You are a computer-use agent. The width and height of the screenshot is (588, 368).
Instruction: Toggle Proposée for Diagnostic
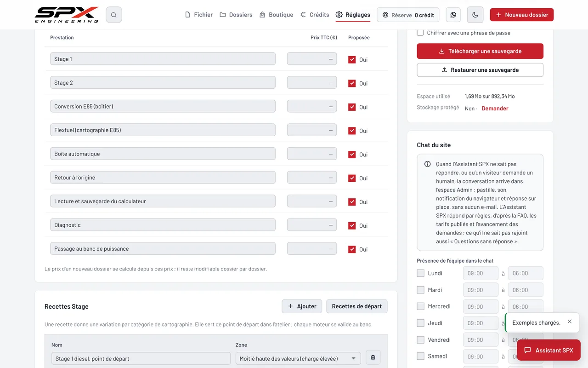352,225
